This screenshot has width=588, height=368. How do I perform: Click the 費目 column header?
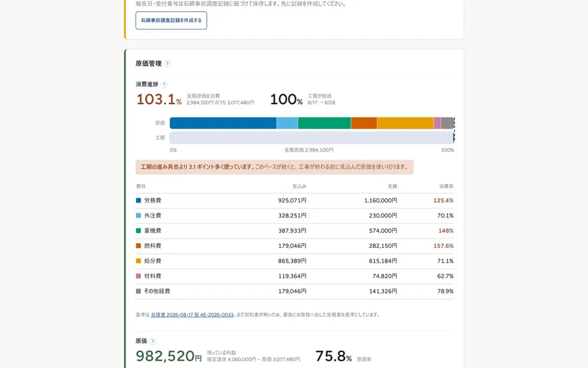tap(141, 186)
